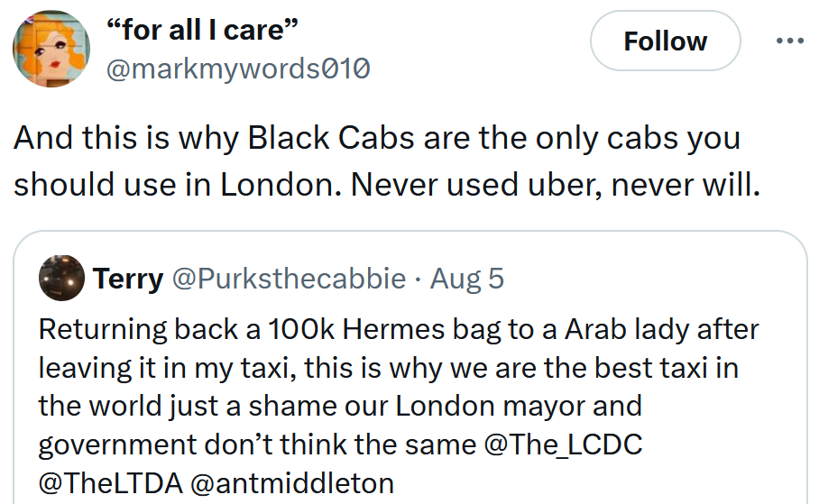Open the more options ellipsis menu
The height and width of the screenshot is (504, 819).
pos(789,41)
